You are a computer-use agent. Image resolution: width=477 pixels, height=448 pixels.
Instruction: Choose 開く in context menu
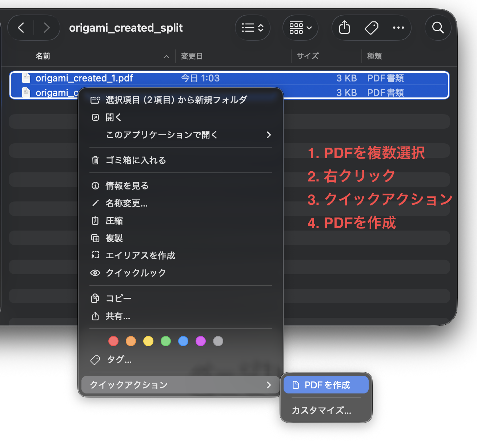click(x=181, y=117)
